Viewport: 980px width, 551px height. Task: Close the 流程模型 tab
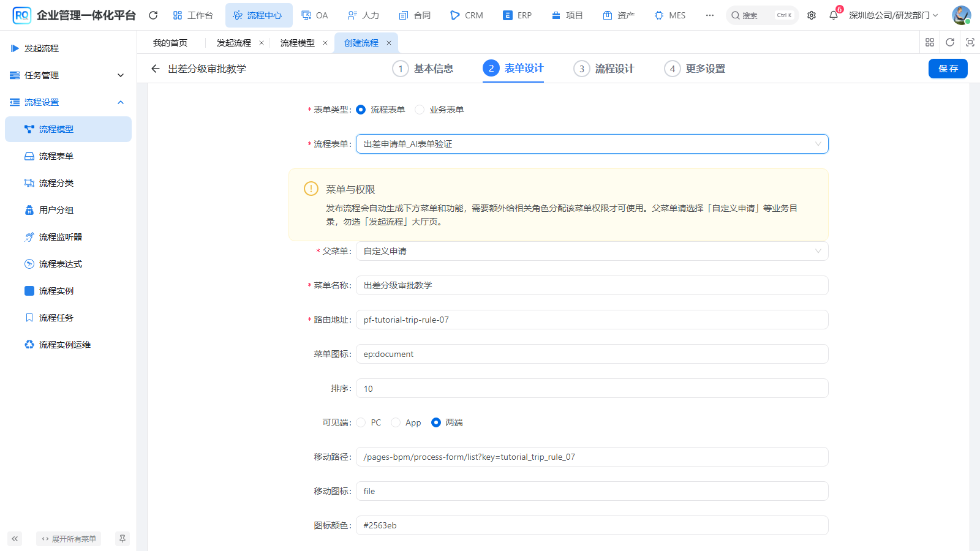325,43
